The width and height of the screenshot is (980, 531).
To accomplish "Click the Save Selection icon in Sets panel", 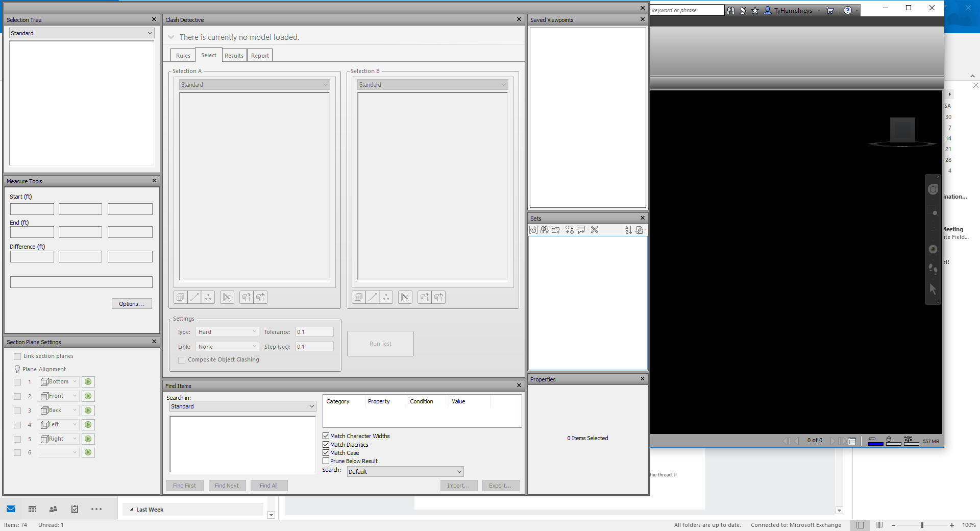I will click(x=532, y=230).
